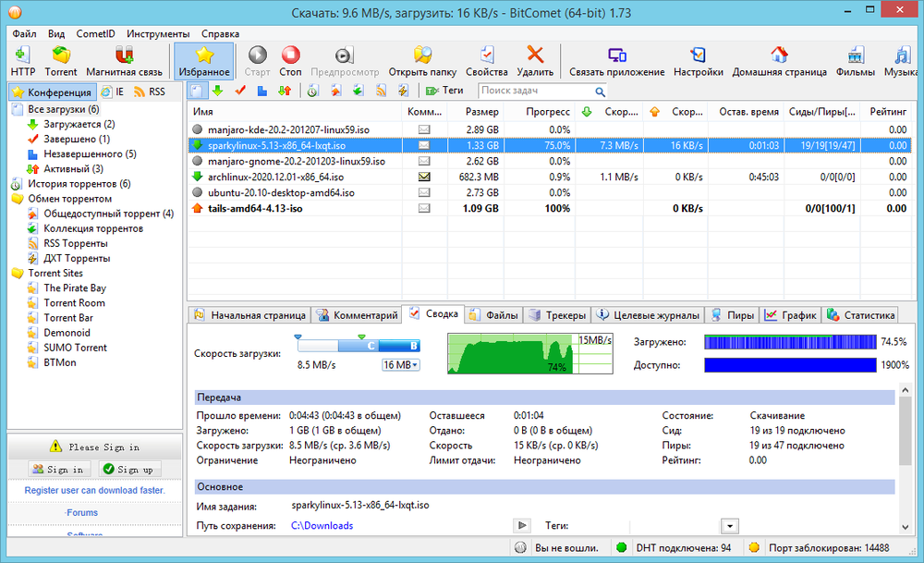Image resolution: width=924 pixels, height=563 pixels.
Task: Click comment envelope icon for archlinux row
Action: point(424,177)
